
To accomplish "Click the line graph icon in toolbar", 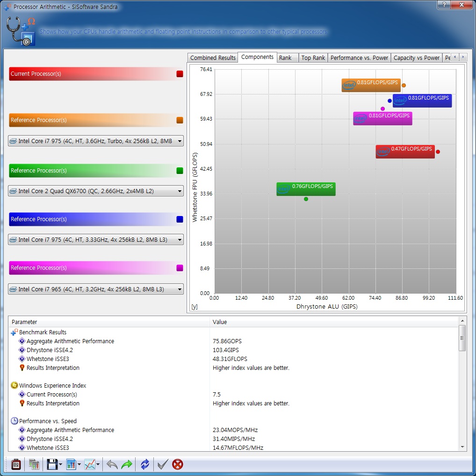I will click(90, 464).
